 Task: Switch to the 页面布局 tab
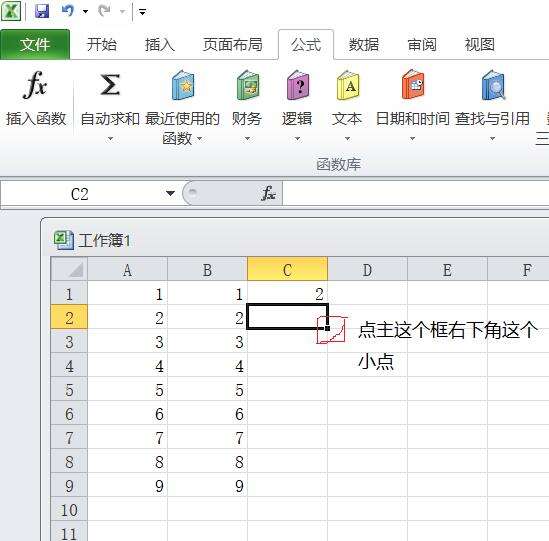[x=232, y=44]
